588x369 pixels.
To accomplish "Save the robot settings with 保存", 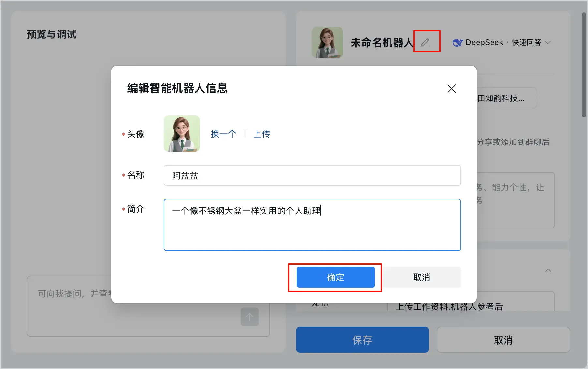I will click(x=362, y=340).
